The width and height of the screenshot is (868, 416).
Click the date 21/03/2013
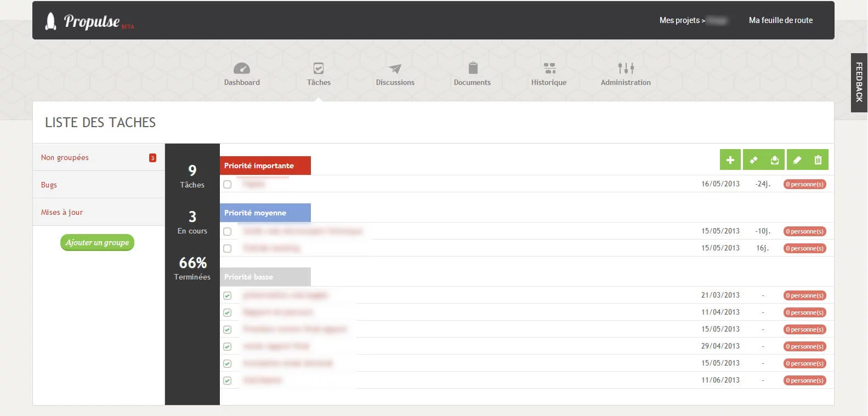click(721, 295)
